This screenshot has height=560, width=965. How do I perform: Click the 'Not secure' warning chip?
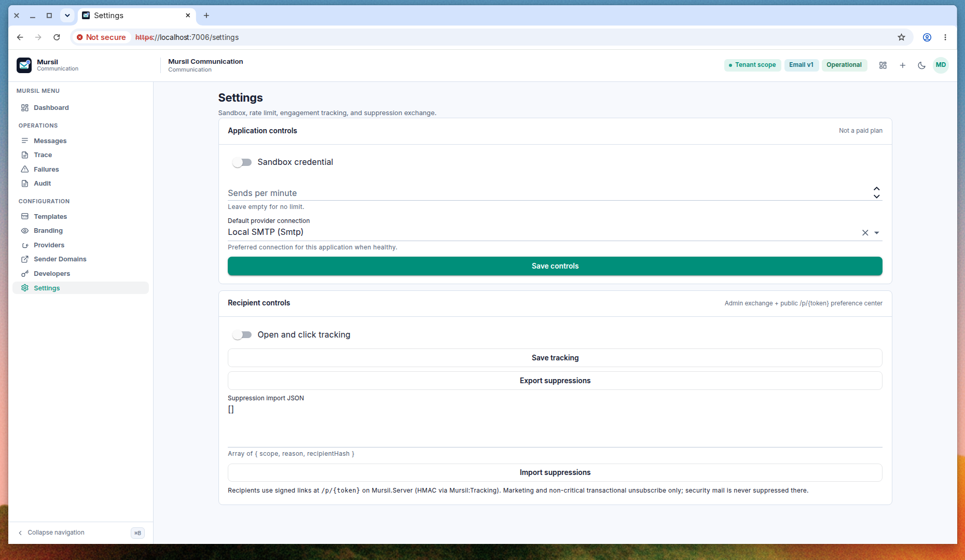click(102, 37)
